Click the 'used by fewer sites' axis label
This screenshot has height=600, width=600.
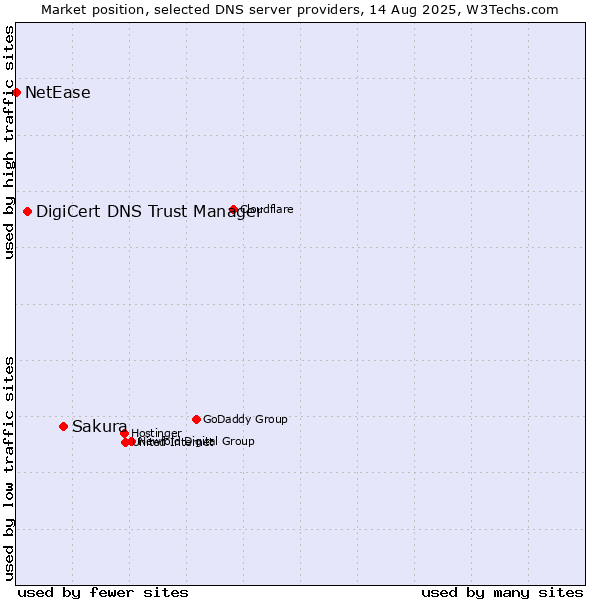(103, 593)
